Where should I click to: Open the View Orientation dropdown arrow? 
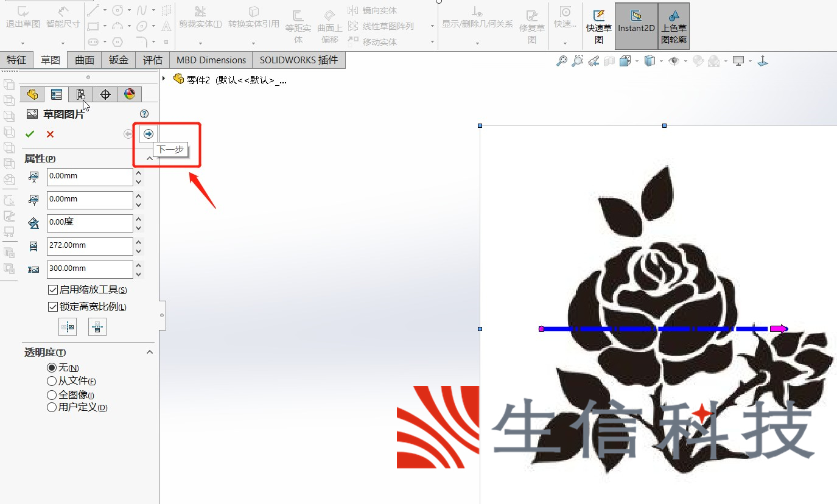click(x=637, y=61)
